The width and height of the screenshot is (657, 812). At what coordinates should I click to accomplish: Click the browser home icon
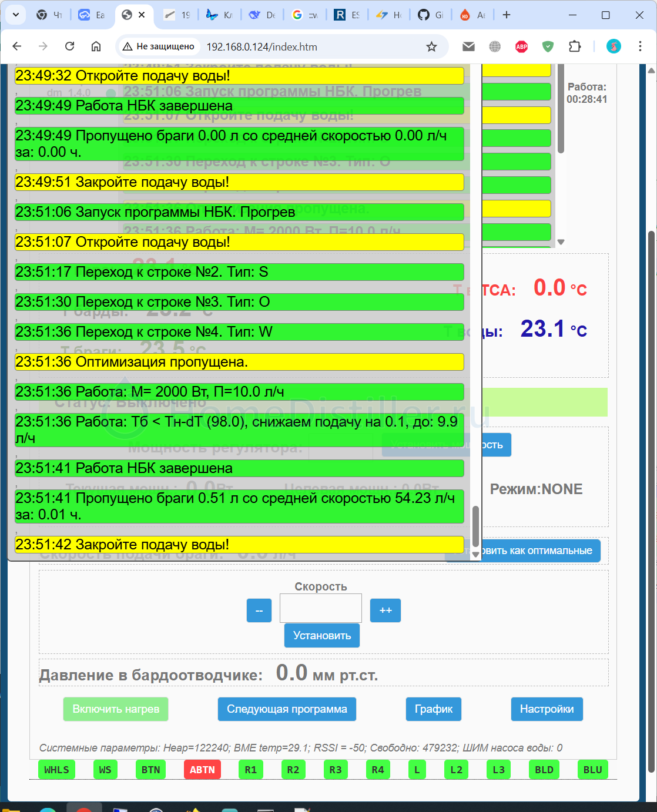(96, 46)
